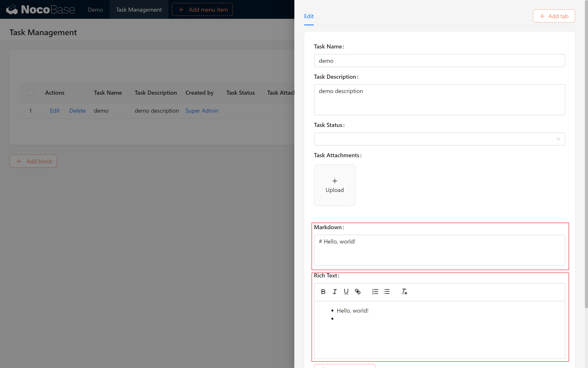Image resolution: width=588 pixels, height=368 pixels.
Task: Open the Task Status dropdown
Action: point(439,139)
